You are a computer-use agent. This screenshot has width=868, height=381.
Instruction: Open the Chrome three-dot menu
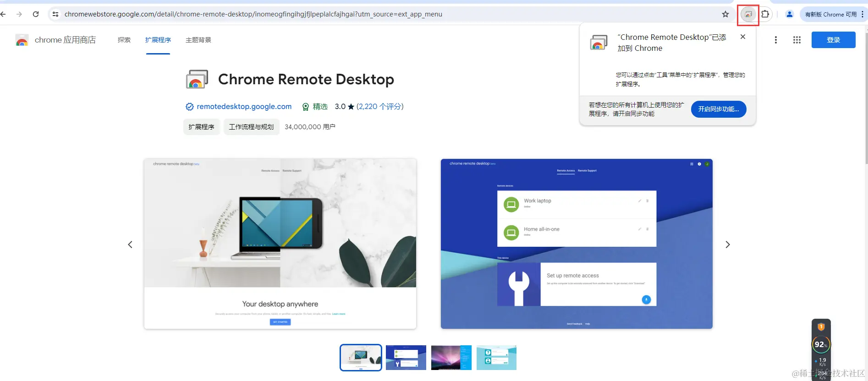(x=863, y=14)
